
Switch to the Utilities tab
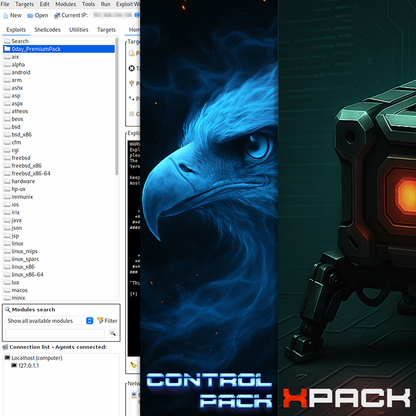79,30
